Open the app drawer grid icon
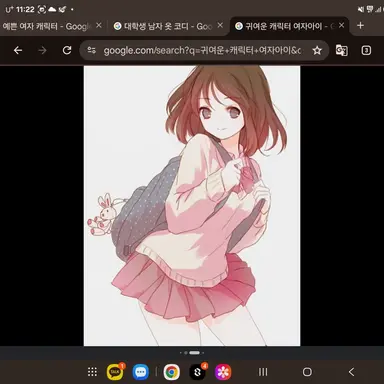384x384 pixels. pyautogui.click(x=92, y=372)
